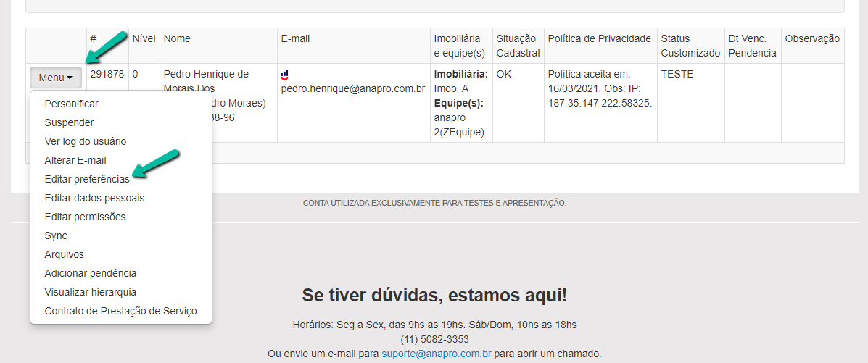This screenshot has height=363, width=868.
Task: Open Ver log do usuário
Action: pos(85,141)
